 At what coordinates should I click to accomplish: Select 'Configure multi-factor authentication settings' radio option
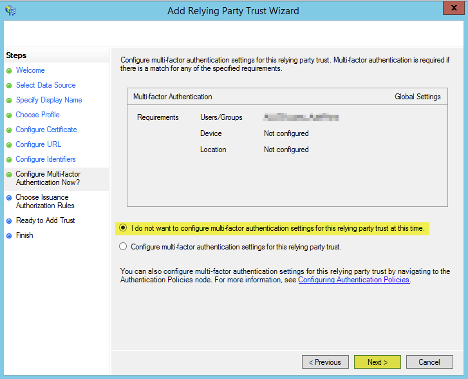point(123,246)
